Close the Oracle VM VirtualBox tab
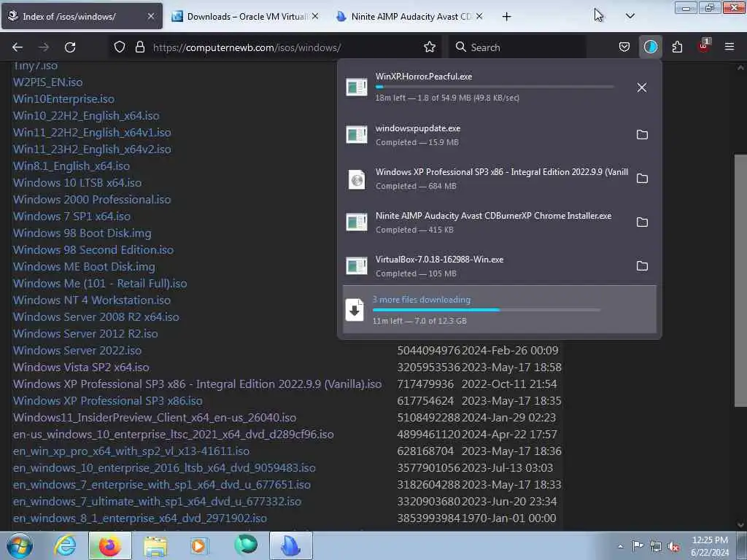The width and height of the screenshot is (747, 560). (315, 16)
